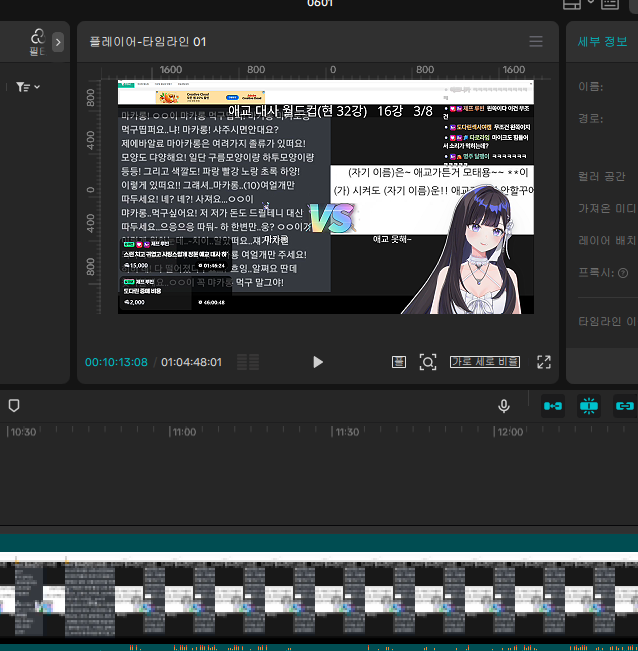Open the 필터 filter panel icon

coord(37,42)
